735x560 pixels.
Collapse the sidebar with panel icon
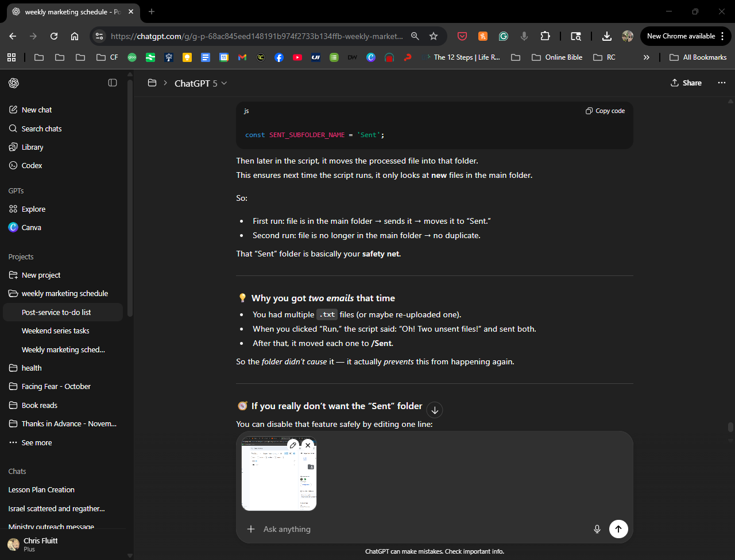click(113, 83)
